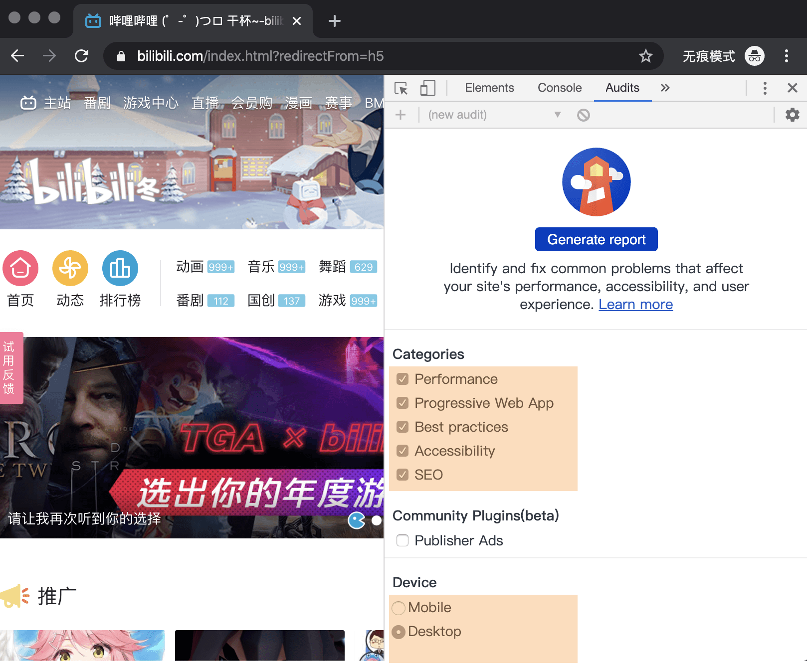This screenshot has height=672, width=807.
Task: Switch to the Console tab
Action: (x=559, y=88)
